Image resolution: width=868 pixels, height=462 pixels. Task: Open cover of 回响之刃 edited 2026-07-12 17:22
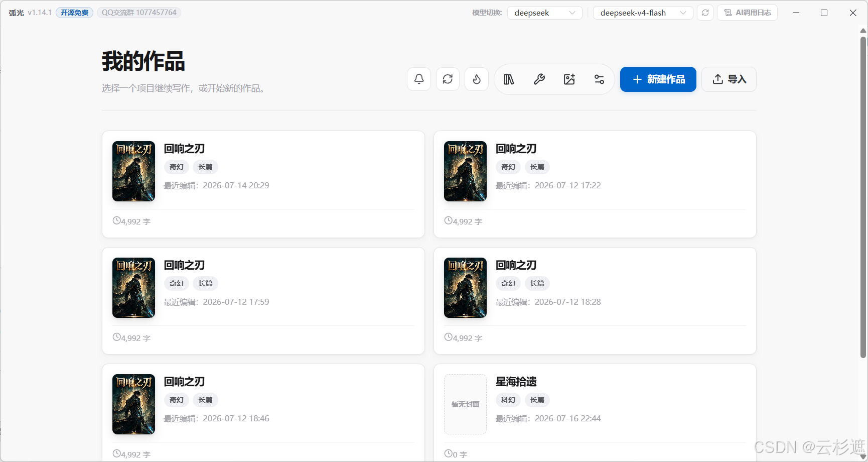(465, 171)
